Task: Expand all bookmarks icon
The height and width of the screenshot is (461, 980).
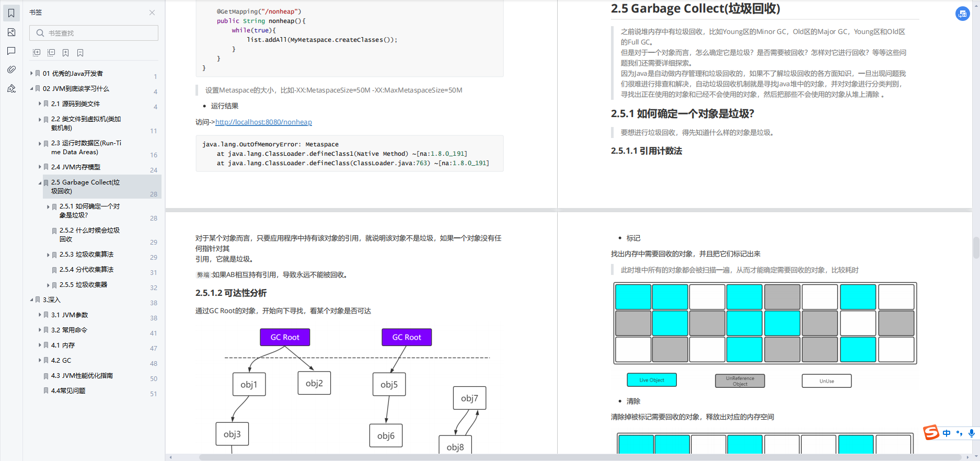Action: pos(37,53)
